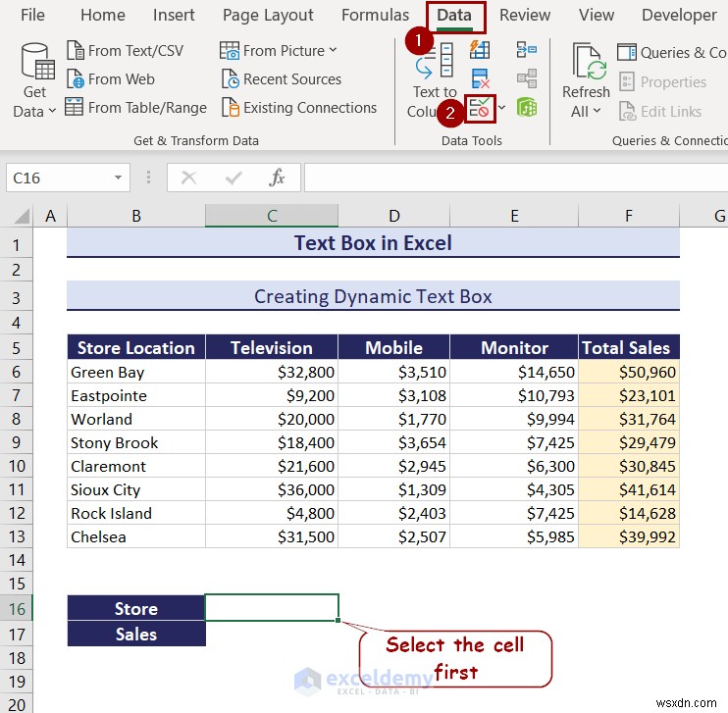Select row 16 header

point(17,608)
